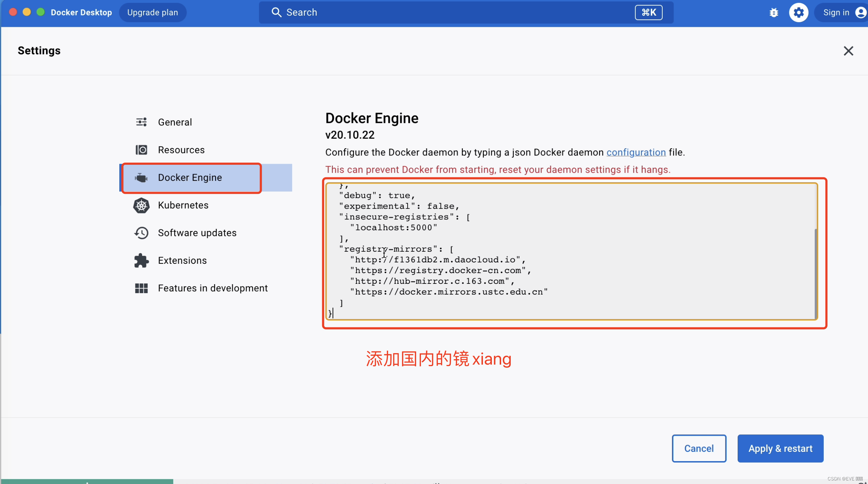Click Sign in at the top right

tap(836, 13)
